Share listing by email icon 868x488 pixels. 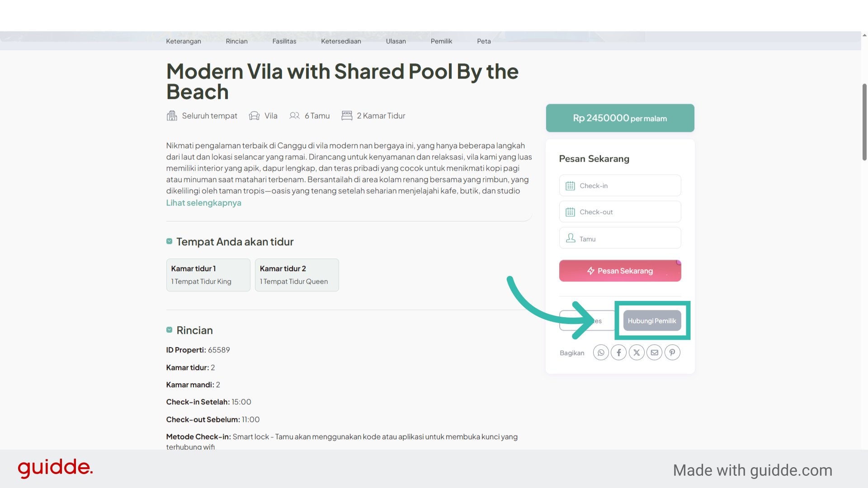pyautogui.click(x=654, y=352)
